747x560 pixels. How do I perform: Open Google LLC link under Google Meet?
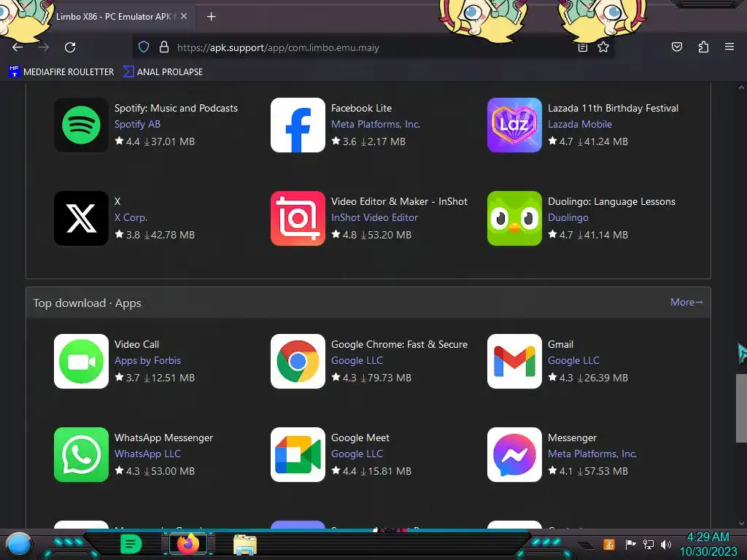[357, 454]
